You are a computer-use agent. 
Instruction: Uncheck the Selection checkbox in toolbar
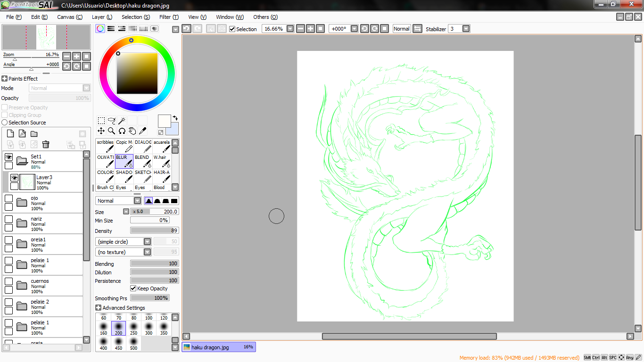pyautogui.click(x=232, y=29)
